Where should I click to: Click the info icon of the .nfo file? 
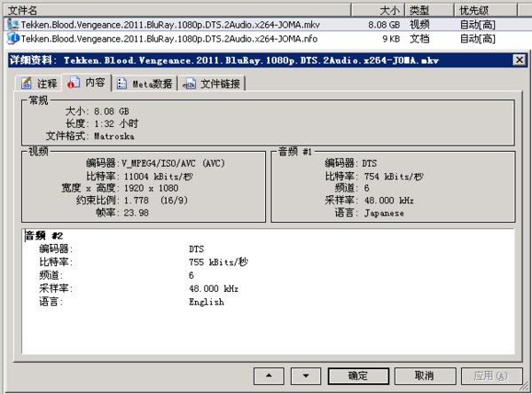pyautogui.click(x=13, y=38)
